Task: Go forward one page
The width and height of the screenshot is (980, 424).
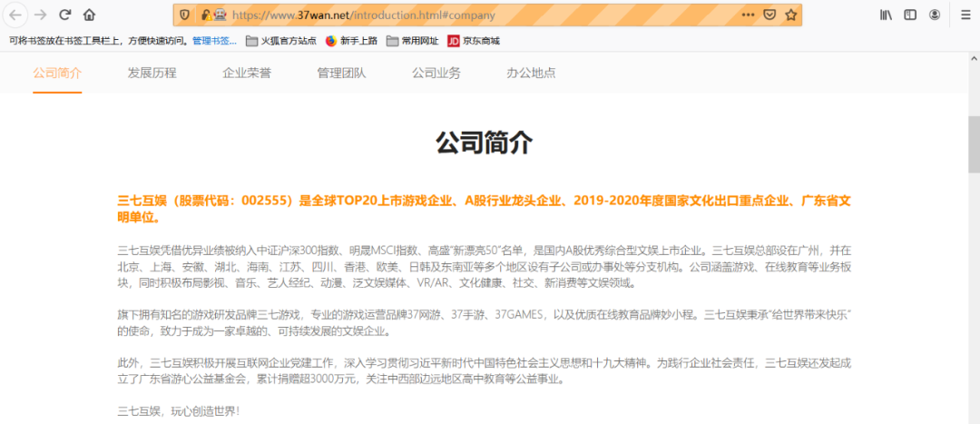Action: tap(40, 15)
